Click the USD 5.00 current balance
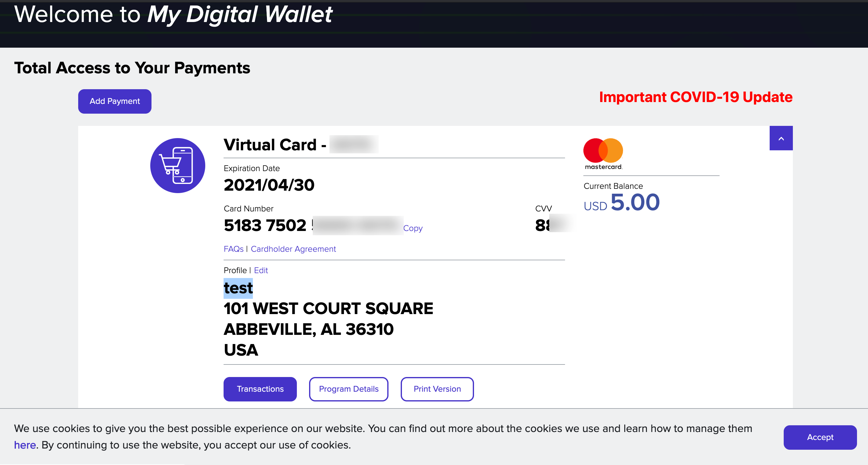This screenshot has height=465, width=868. (621, 203)
